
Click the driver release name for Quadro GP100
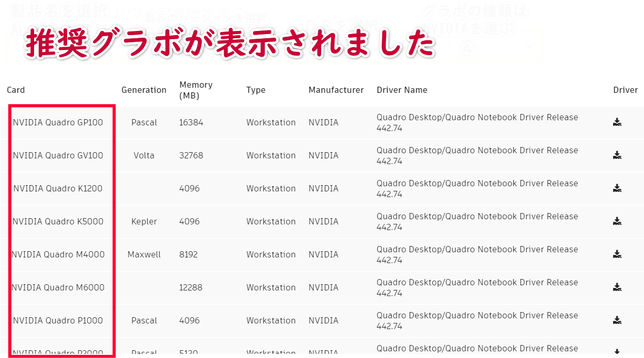click(x=477, y=122)
